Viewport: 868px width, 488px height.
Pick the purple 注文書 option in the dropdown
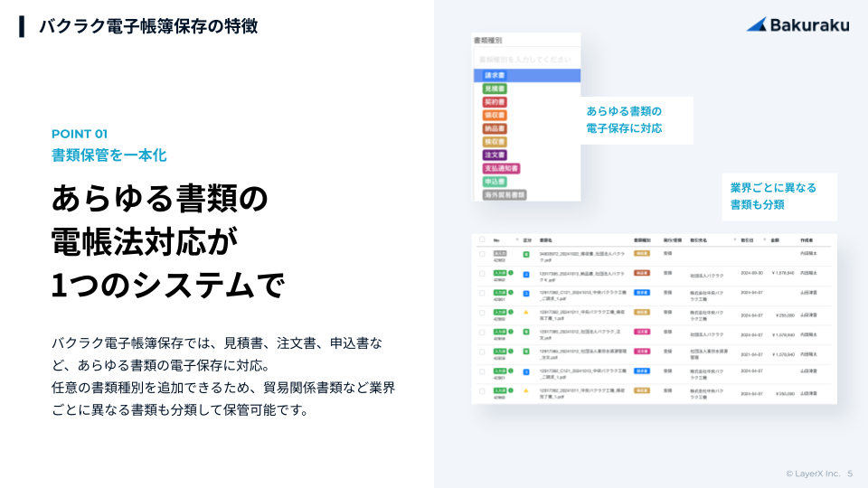pos(495,155)
